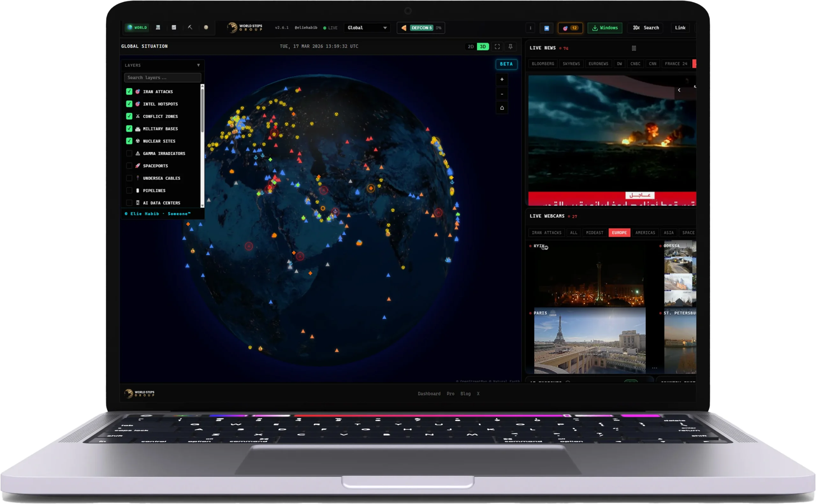Viewport: 816px width, 504px height.
Task: Select the DW news channel tab
Action: click(619, 64)
